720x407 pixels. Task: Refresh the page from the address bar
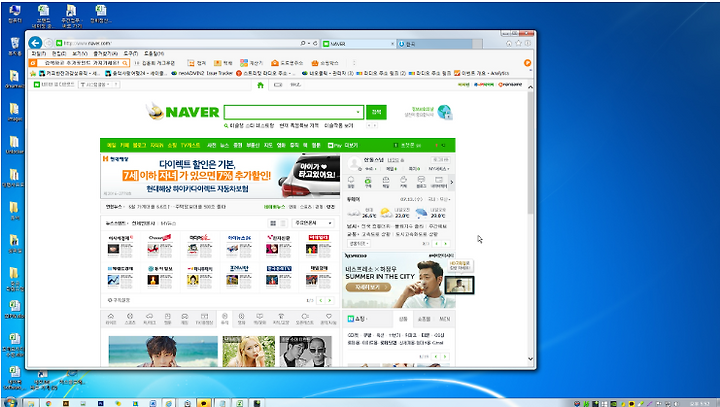(x=315, y=43)
